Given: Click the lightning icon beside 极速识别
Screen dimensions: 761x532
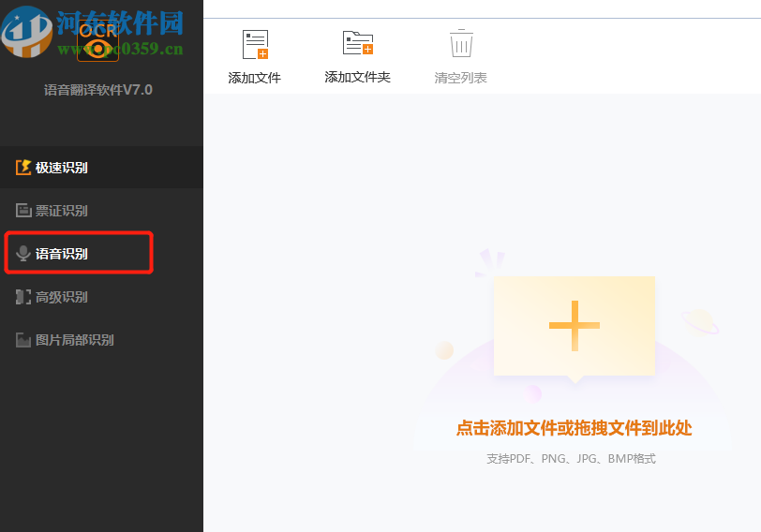Looking at the screenshot, I should tap(23, 168).
